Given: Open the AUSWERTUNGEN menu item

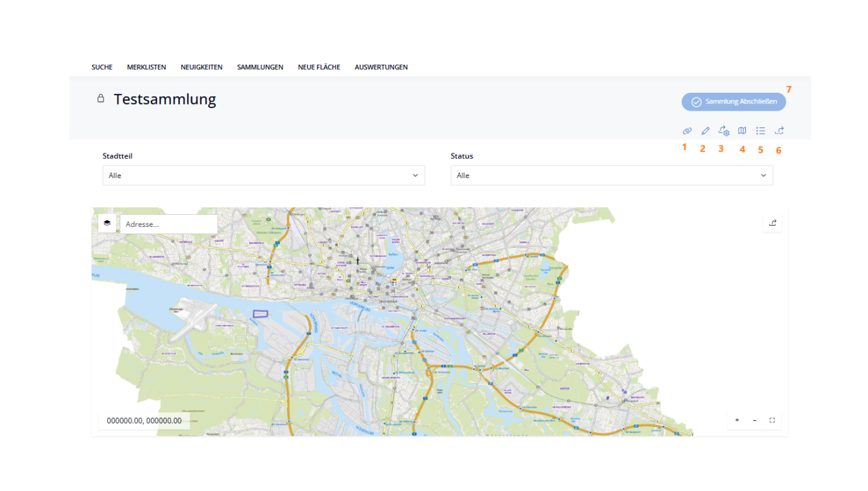Looking at the screenshot, I should pyautogui.click(x=381, y=67).
